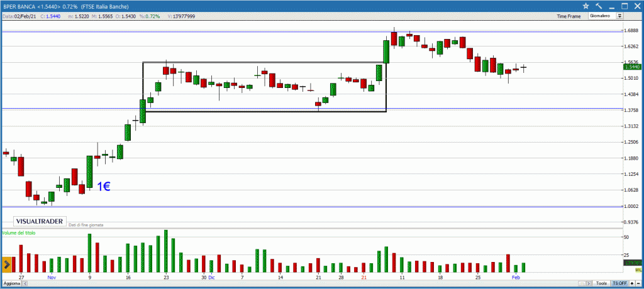Click the 1.3758 price axis label

pyautogui.click(x=633, y=110)
